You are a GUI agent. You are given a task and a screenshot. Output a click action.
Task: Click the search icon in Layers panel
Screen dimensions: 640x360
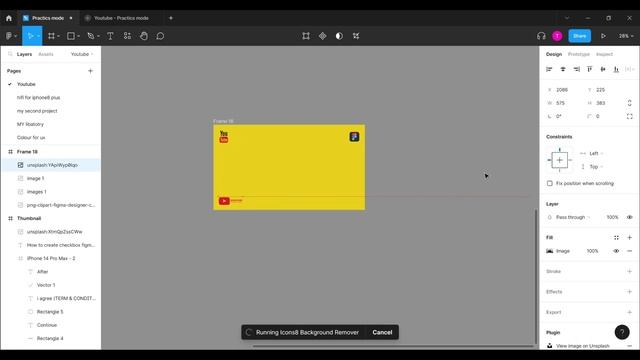pyautogui.click(x=10, y=54)
